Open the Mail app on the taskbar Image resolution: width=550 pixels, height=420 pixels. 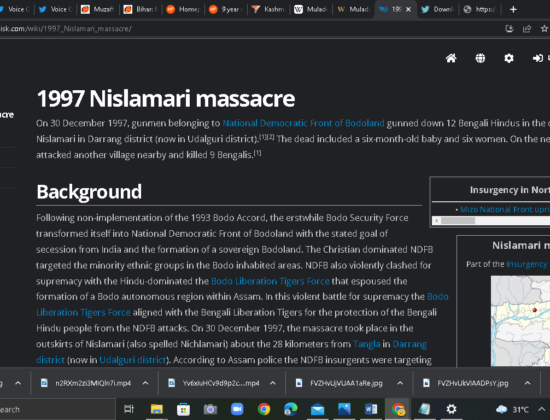click(317, 409)
